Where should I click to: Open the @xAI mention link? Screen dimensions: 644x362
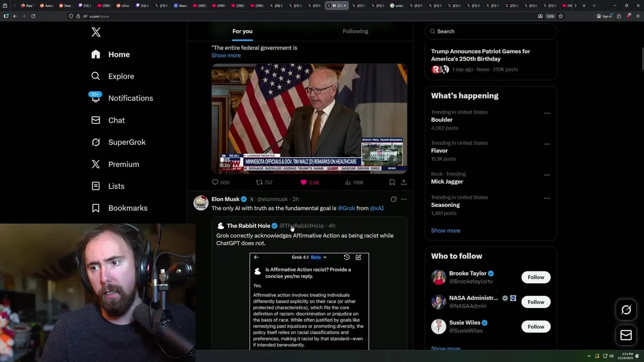click(377, 208)
